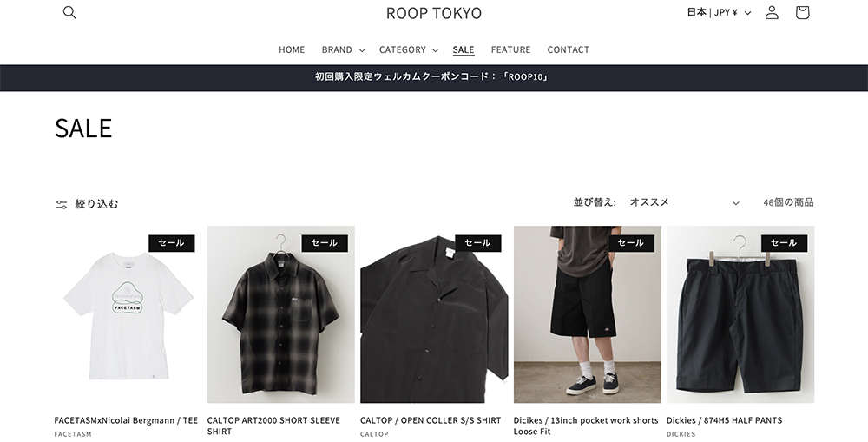Screen dimensions: 868x442
Task: Expand the BRAND dropdown menu
Action: [343, 49]
